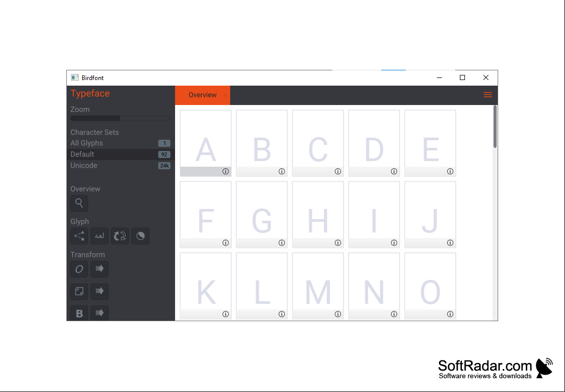Select the glyph N thumbnail

[374, 286]
